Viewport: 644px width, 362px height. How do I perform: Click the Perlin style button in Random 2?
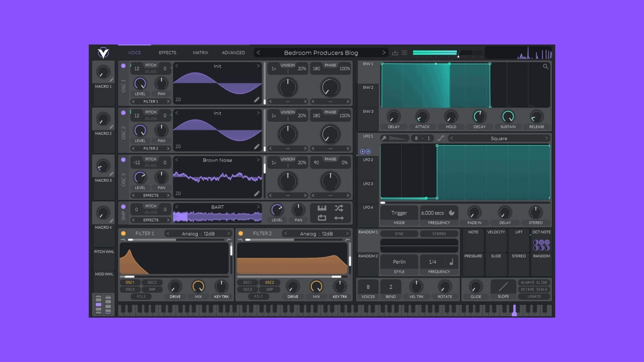point(398,262)
